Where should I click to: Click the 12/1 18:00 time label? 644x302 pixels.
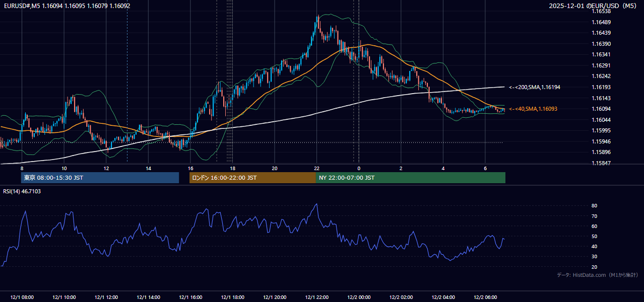(x=232, y=297)
